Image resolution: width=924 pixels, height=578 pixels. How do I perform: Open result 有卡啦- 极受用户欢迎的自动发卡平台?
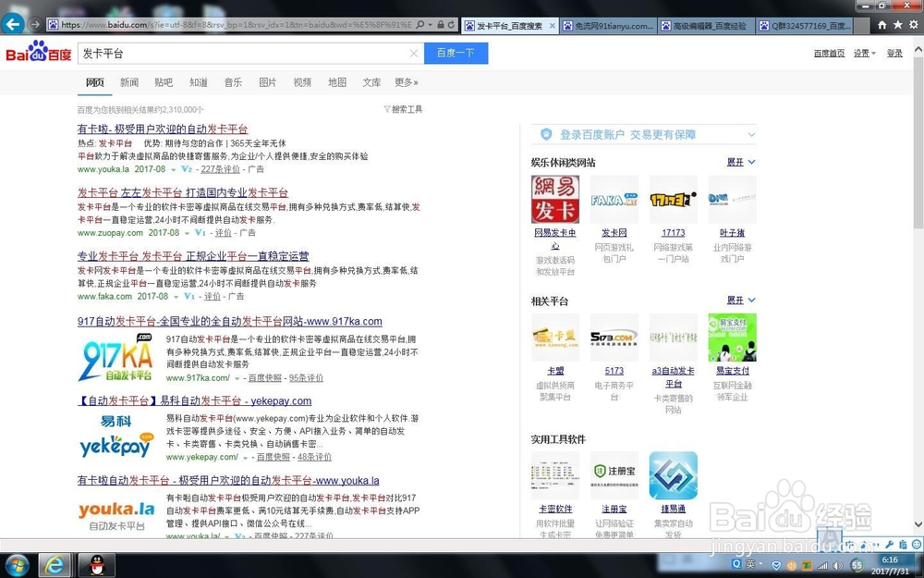163,129
